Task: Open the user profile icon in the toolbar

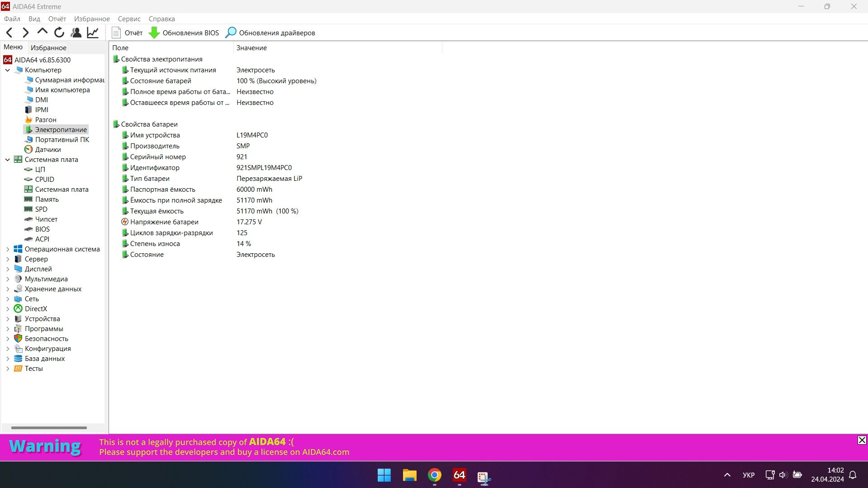Action: click(x=76, y=33)
